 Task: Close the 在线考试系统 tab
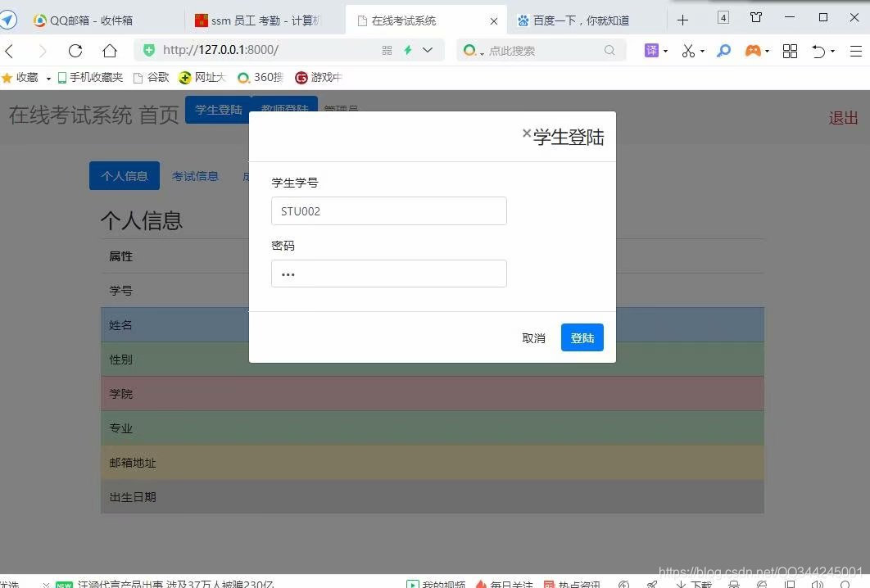coord(494,21)
